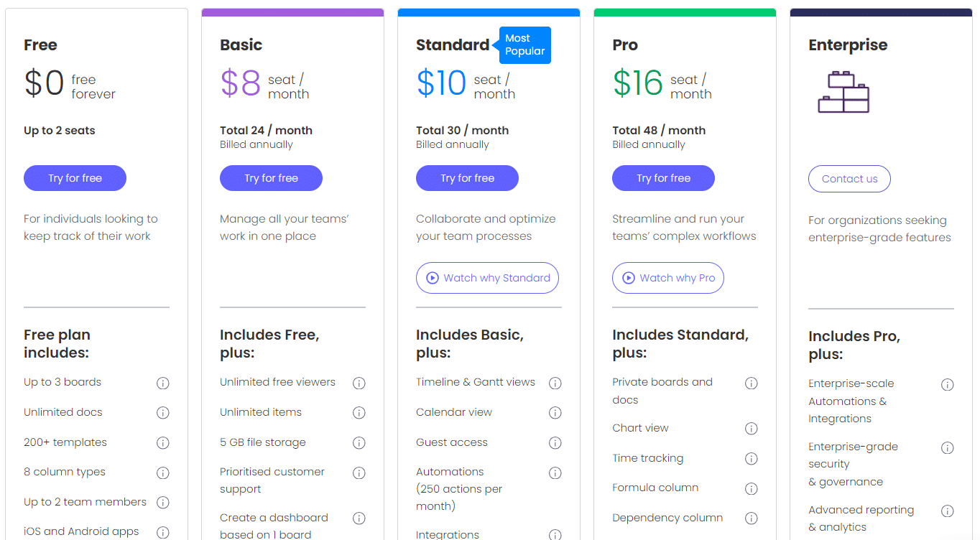Viewport: 980px width, 540px height.
Task: Click the Enterprise building blocks icon
Action: [843, 91]
